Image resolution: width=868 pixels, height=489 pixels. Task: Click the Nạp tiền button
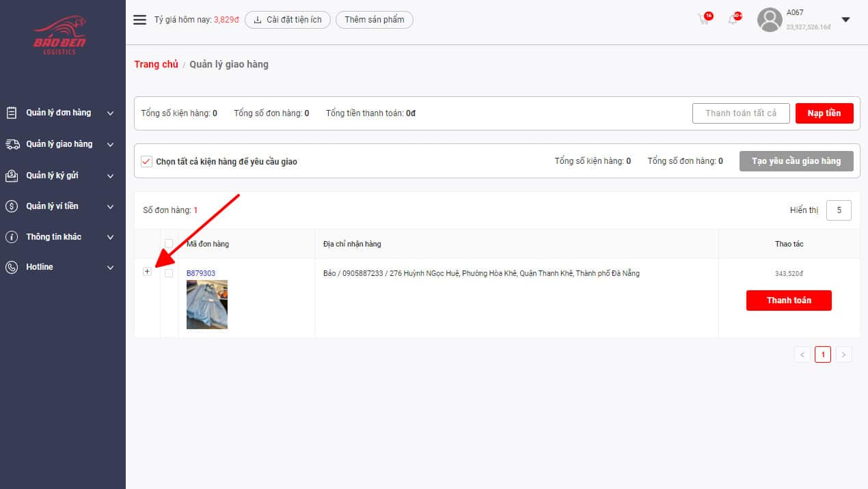(x=824, y=113)
